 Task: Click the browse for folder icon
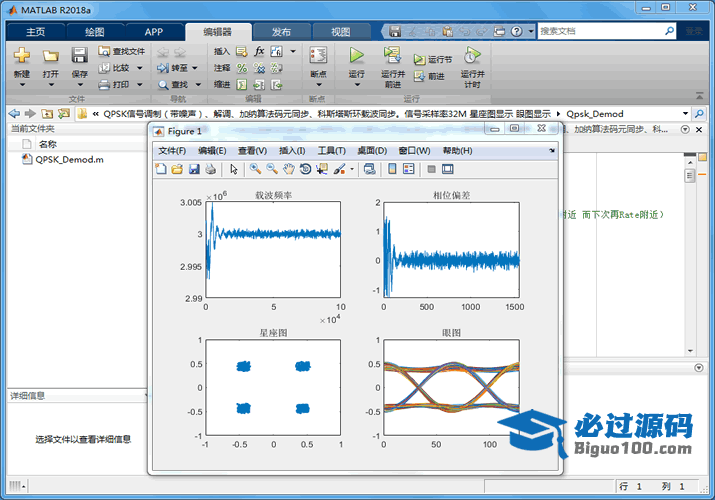tap(64, 113)
